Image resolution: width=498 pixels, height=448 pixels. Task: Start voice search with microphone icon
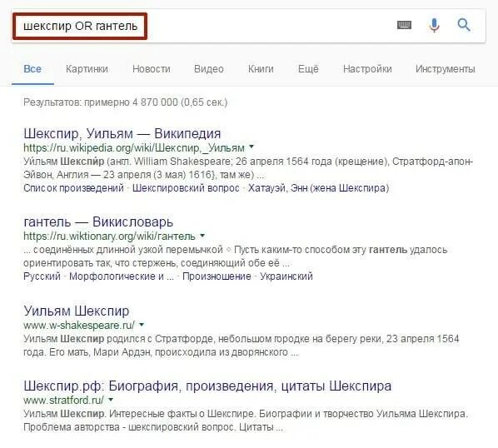coord(434,26)
